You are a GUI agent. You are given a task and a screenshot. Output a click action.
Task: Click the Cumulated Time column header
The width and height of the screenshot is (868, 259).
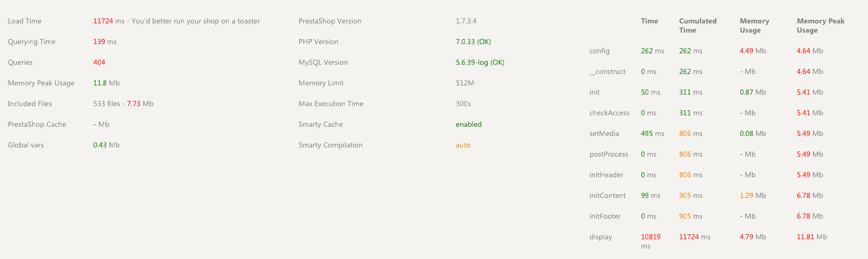point(697,26)
